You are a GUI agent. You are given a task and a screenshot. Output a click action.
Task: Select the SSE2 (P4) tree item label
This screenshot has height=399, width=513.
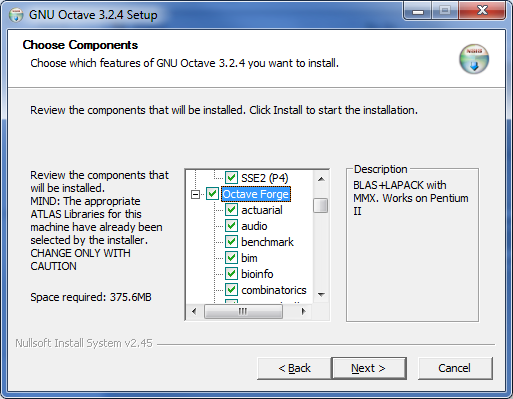coord(265,178)
